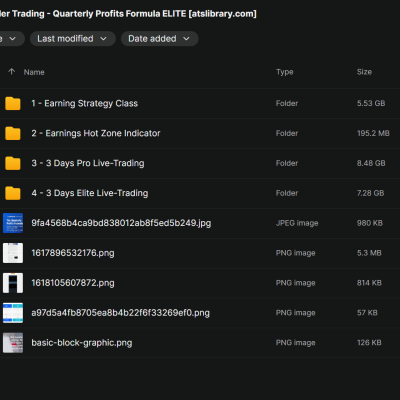Screen dimensions: 400x400
Task: Click the Quarterly Profits Formula ELITE folder title
Action: click(x=128, y=14)
